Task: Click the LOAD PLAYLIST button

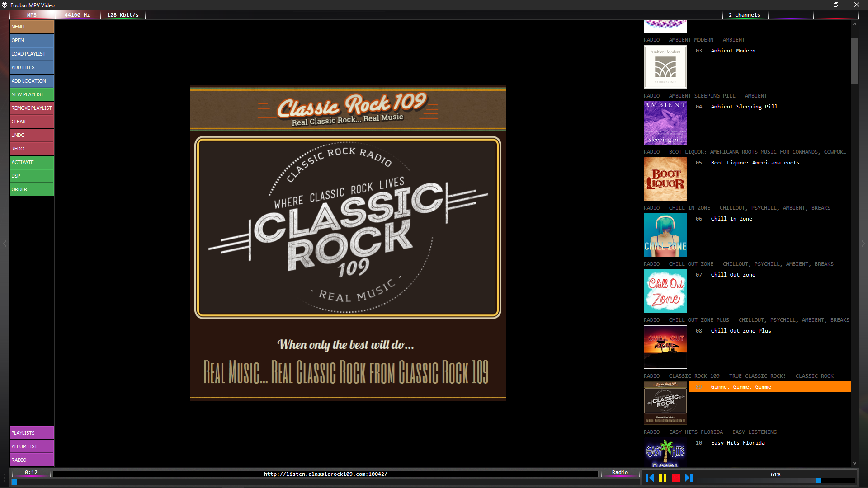Action: point(32,54)
